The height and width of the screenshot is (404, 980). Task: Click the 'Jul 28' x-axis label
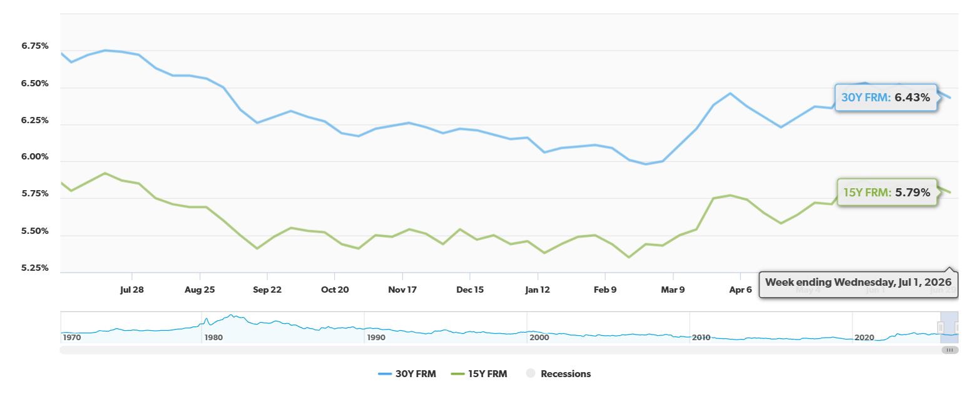(x=132, y=290)
